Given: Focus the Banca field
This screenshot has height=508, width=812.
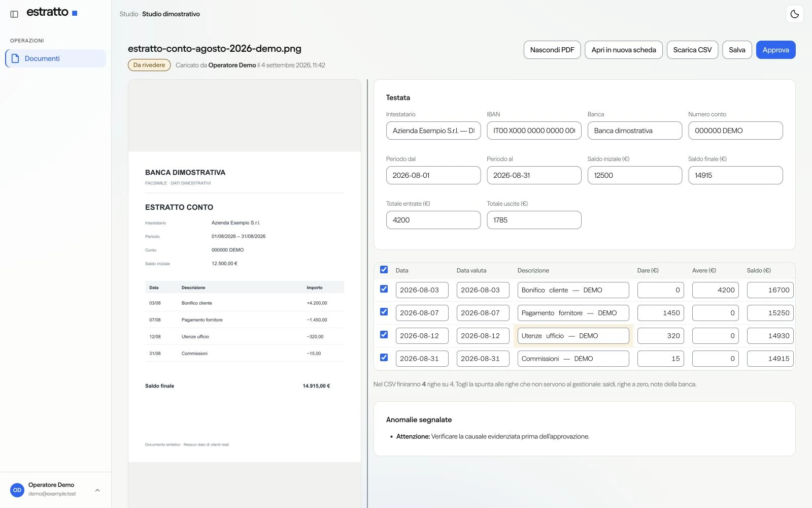Looking at the screenshot, I should click(x=635, y=131).
